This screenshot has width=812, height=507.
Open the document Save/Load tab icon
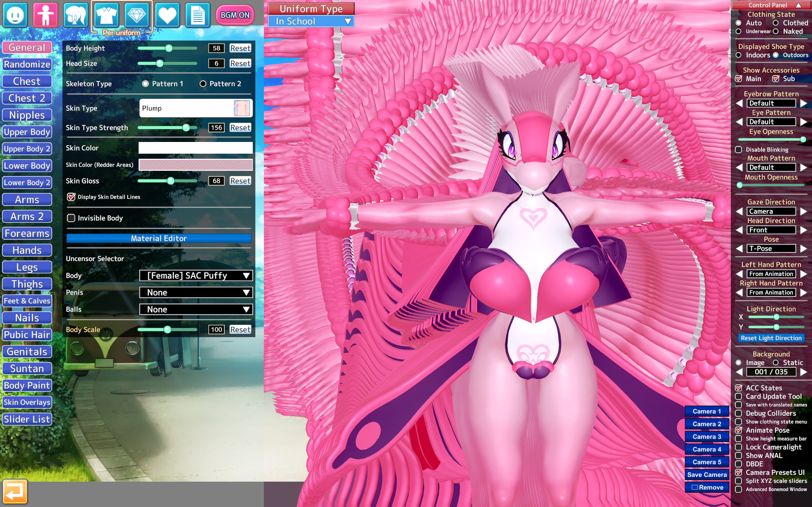(198, 15)
